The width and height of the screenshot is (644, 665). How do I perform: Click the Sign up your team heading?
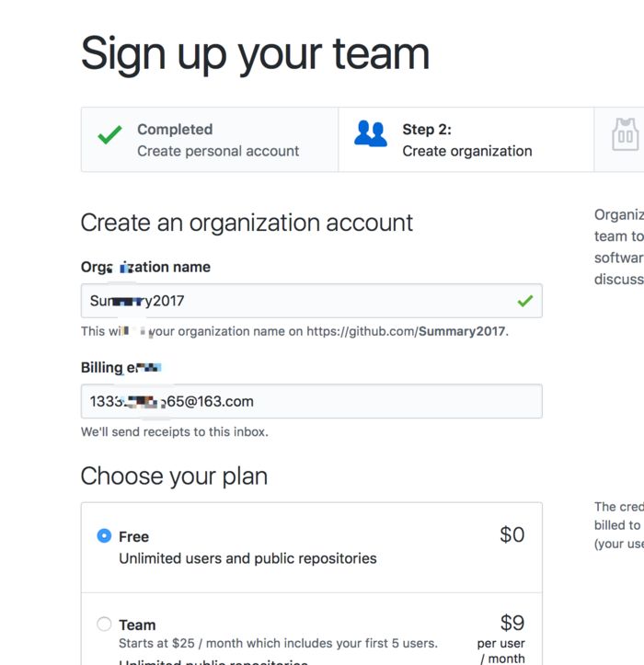(255, 52)
